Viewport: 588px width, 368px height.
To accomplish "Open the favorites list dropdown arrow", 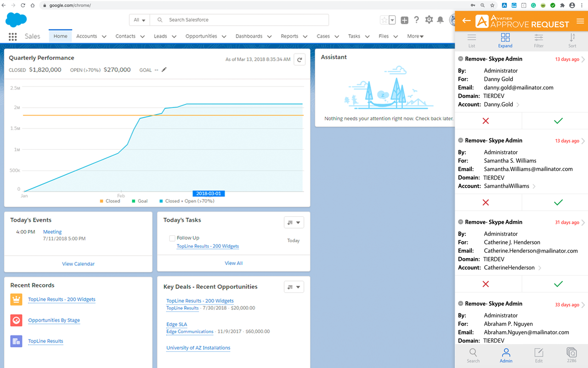I will 392,20.
